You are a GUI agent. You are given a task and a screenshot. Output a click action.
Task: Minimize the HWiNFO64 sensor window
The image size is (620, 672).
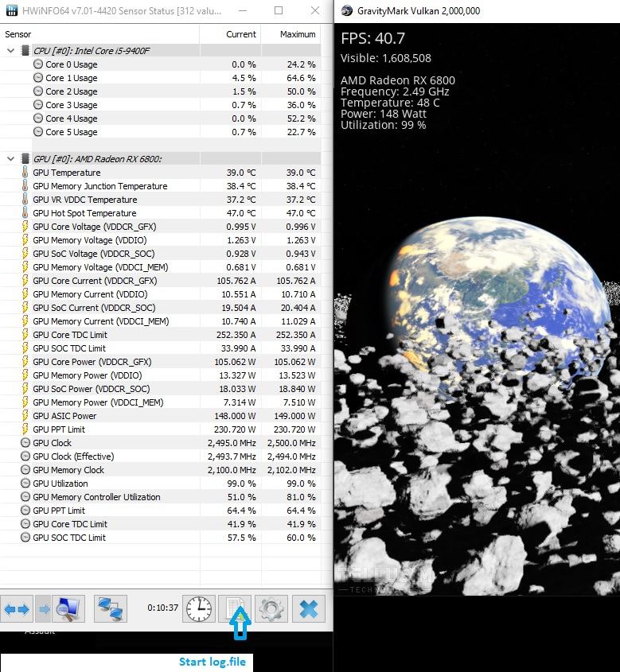point(243,10)
